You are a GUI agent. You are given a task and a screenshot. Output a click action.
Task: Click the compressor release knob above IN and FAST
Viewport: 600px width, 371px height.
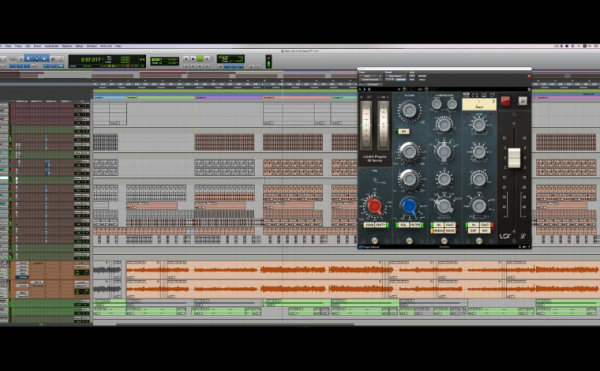[x=444, y=206]
